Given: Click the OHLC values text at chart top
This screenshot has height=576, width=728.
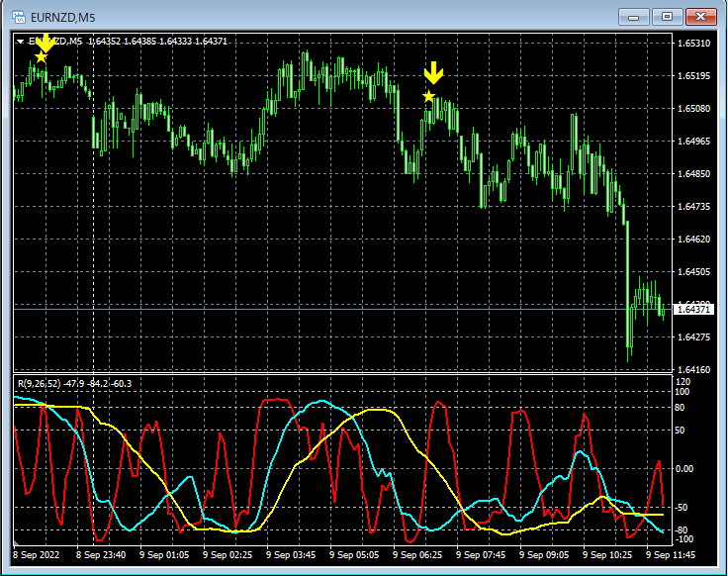Looking at the screenshot, I should tap(158, 42).
